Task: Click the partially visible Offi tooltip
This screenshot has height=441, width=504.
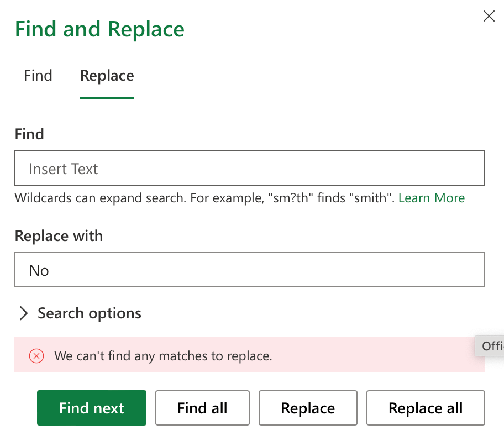Action: (491, 347)
